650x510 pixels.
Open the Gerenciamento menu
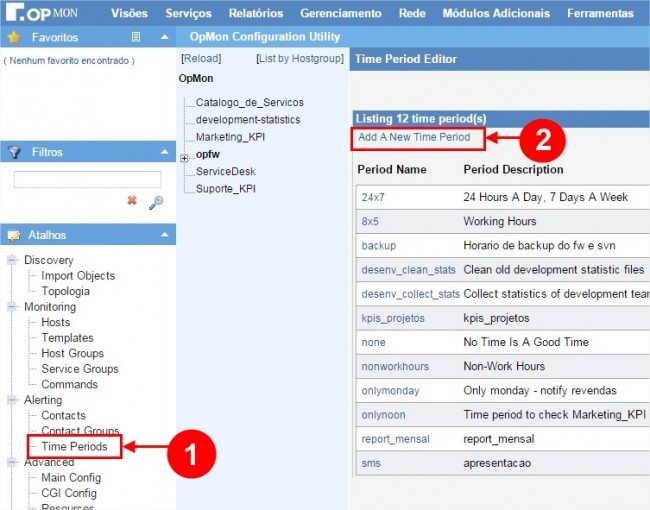340,14
